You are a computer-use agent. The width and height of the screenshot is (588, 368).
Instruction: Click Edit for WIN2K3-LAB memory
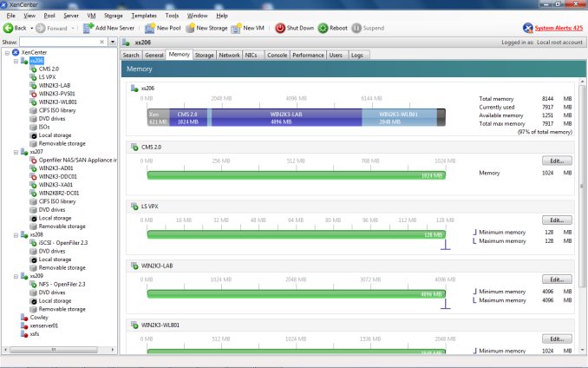[557, 279]
